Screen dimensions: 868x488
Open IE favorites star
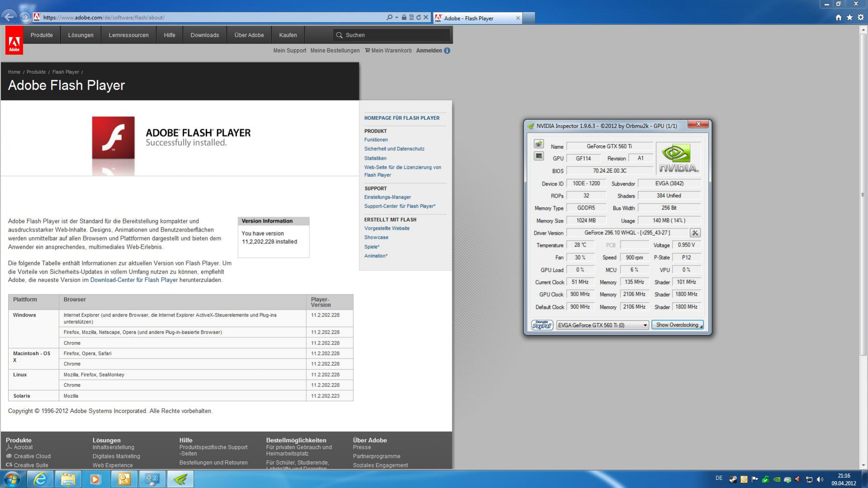click(x=849, y=17)
